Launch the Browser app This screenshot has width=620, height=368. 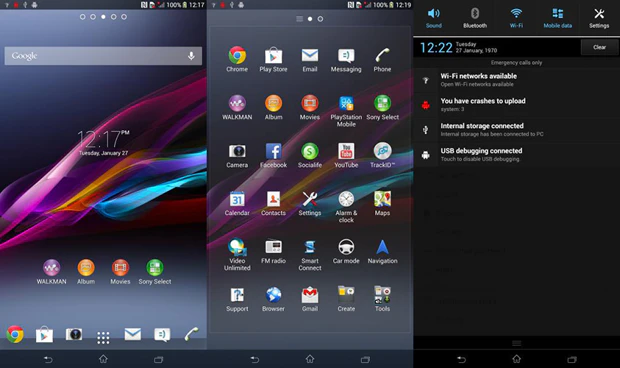273,299
